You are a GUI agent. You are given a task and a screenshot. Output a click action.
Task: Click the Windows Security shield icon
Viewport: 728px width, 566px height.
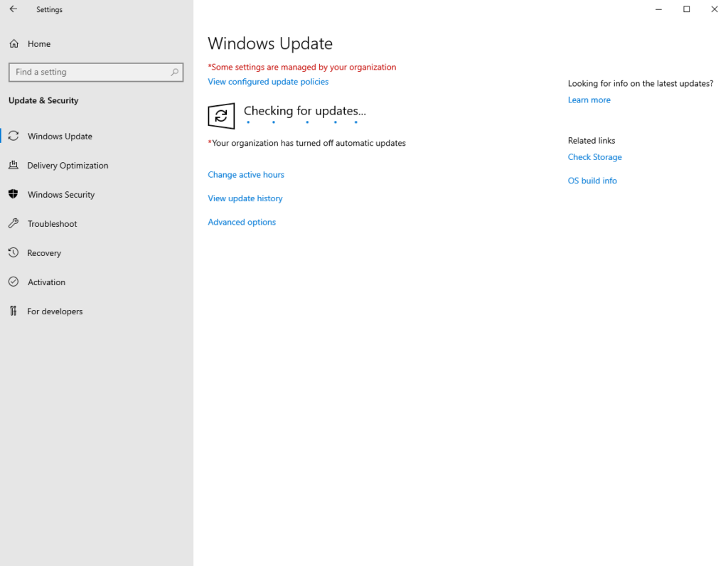point(14,195)
